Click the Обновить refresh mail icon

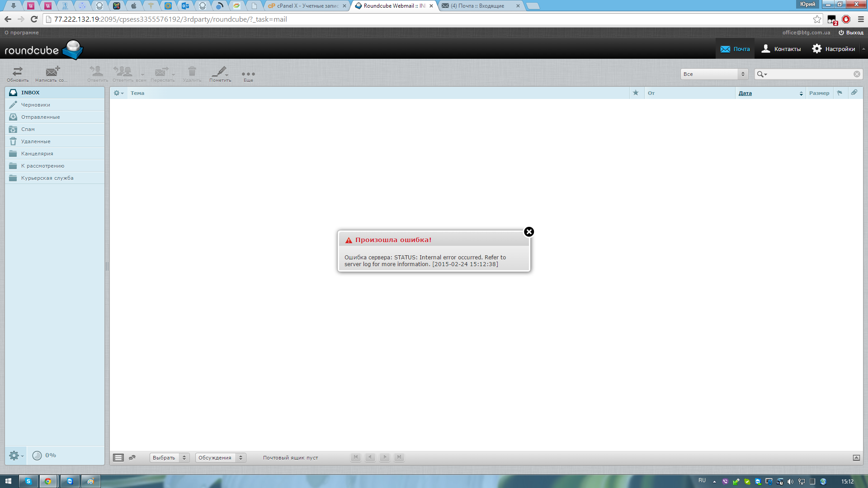(x=18, y=74)
